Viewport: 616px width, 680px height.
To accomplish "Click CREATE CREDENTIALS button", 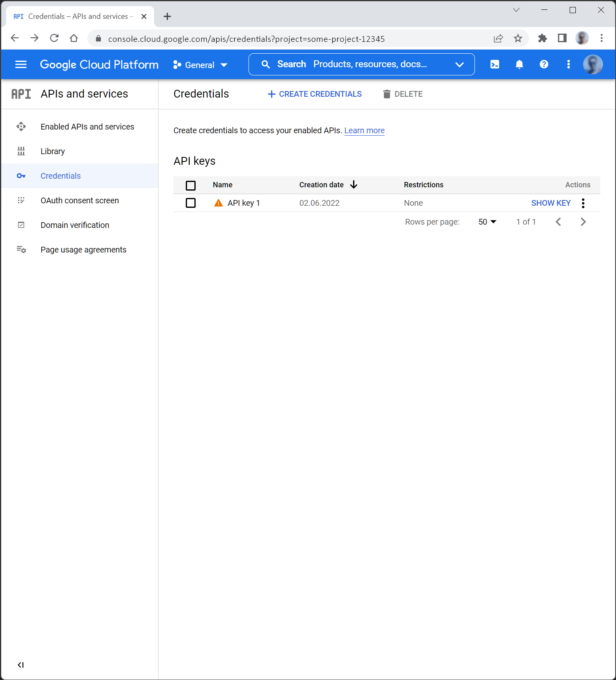I will 315,94.
